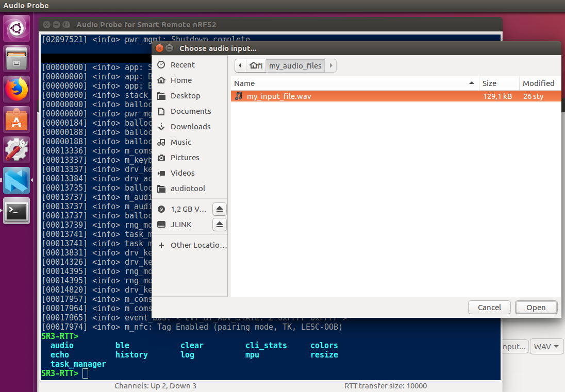
Task: Open the Terminal dock icon
Action: [x=16, y=211]
